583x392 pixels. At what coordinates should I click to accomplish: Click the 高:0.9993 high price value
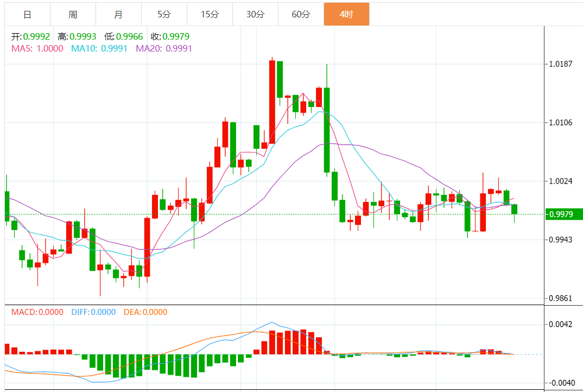(77, 36)
